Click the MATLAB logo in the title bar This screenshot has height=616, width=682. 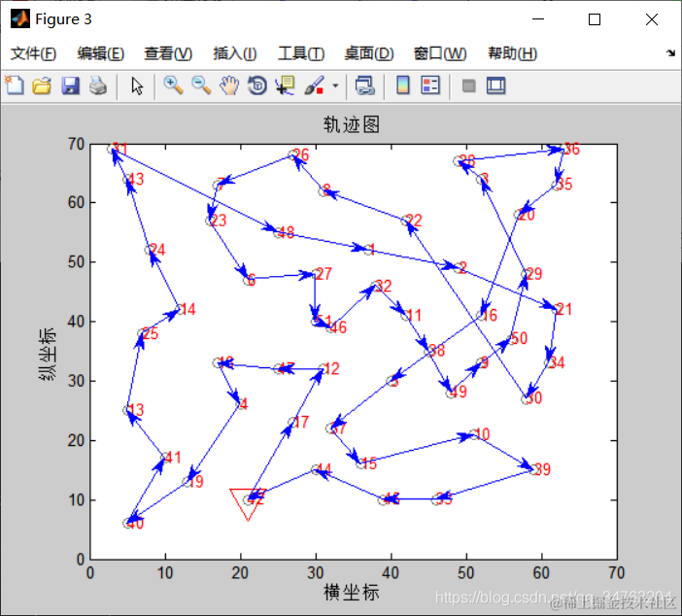(x=20, y=18)
